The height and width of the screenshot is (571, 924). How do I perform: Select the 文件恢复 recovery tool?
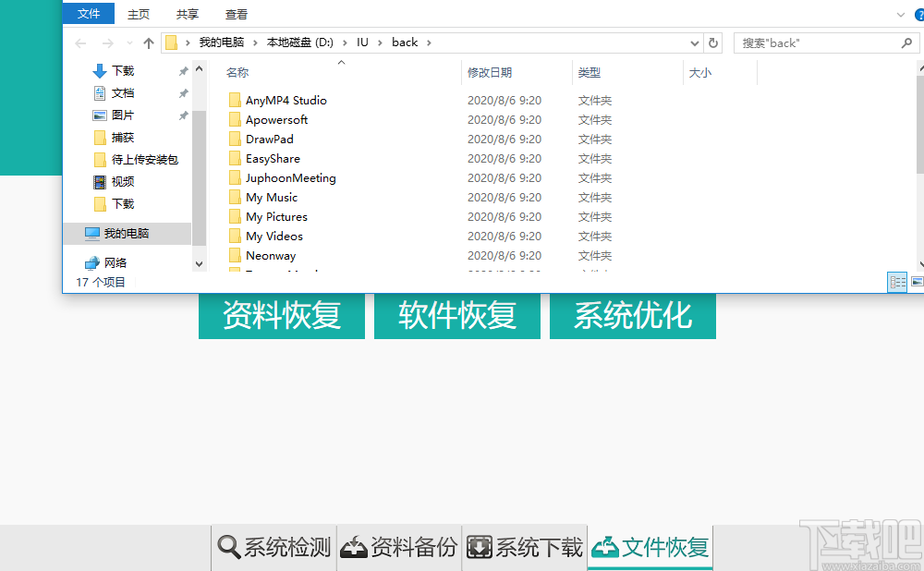[650, 547]
